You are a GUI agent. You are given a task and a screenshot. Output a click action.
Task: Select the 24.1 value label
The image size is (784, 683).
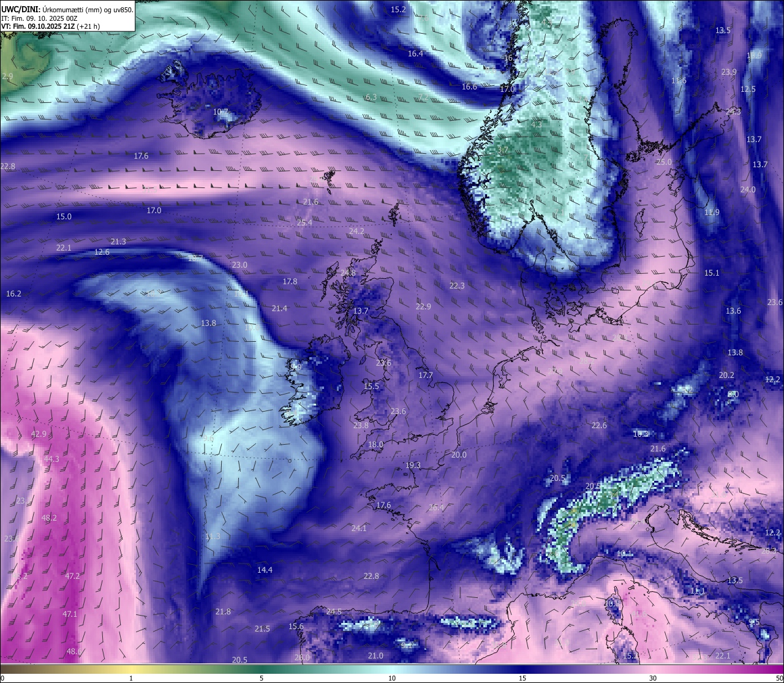pos(359,529)
